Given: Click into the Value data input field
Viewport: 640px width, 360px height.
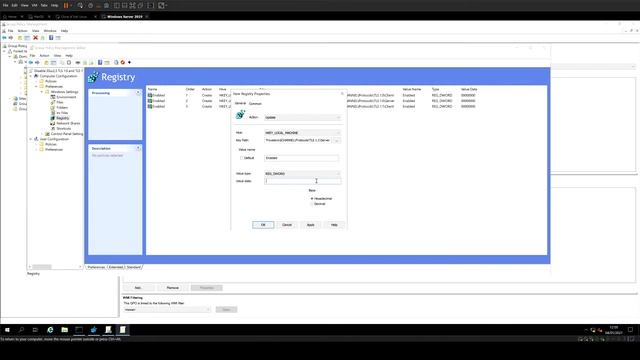Looking at the screenshot, I should (302, 181).
